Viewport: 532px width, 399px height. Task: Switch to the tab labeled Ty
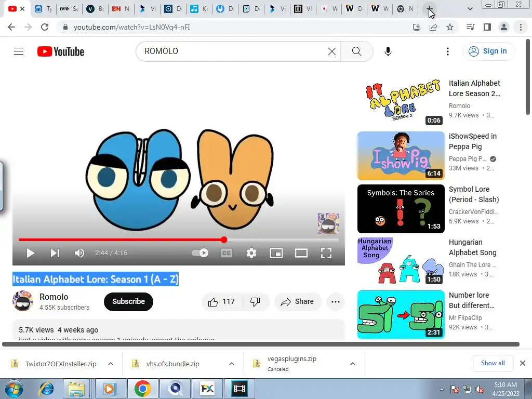pyautogui.click(x=44, y=9)
